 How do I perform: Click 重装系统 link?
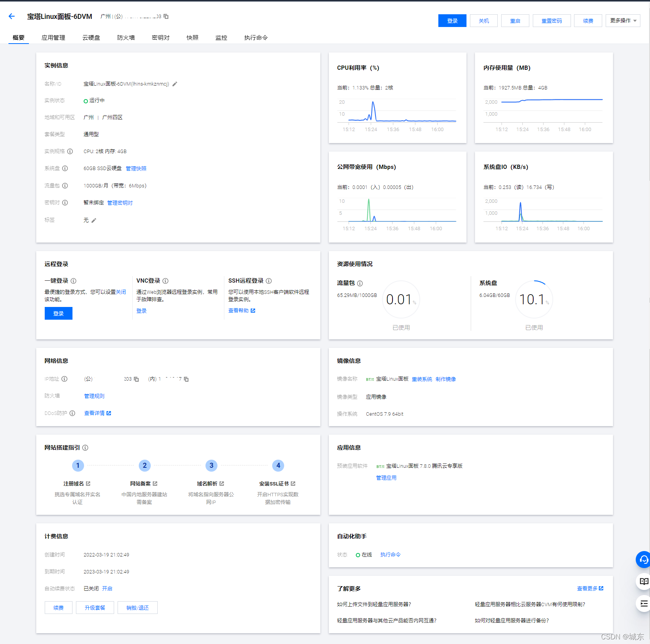[x=422, y=379]
